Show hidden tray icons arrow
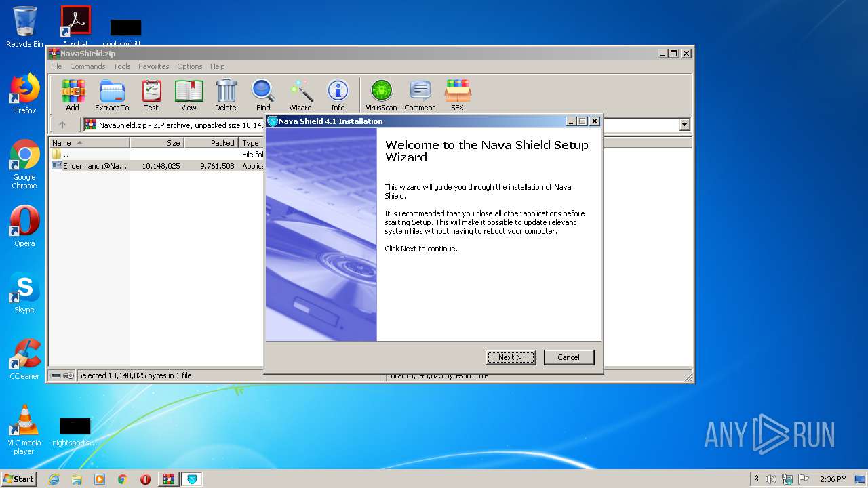 (756, 479)
